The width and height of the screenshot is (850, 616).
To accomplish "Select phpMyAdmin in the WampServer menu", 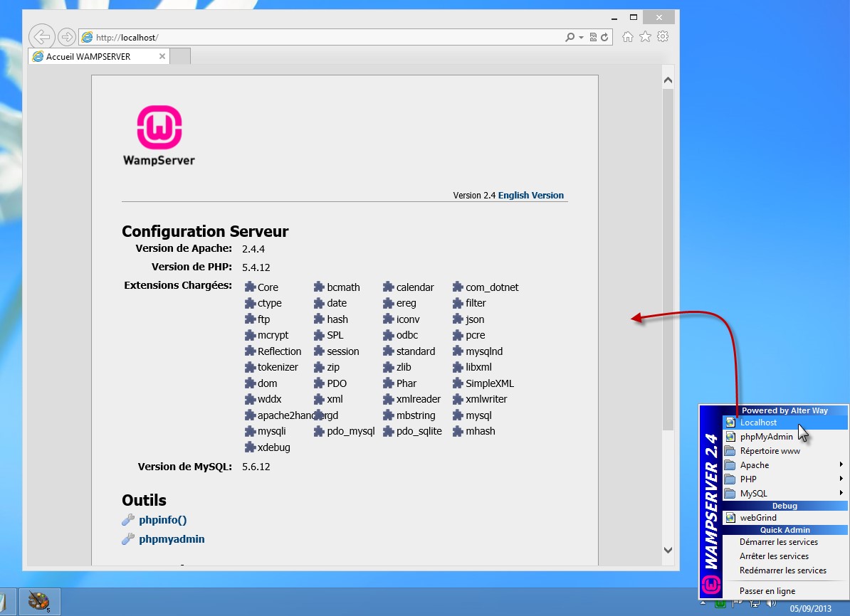I will (766, 437).
